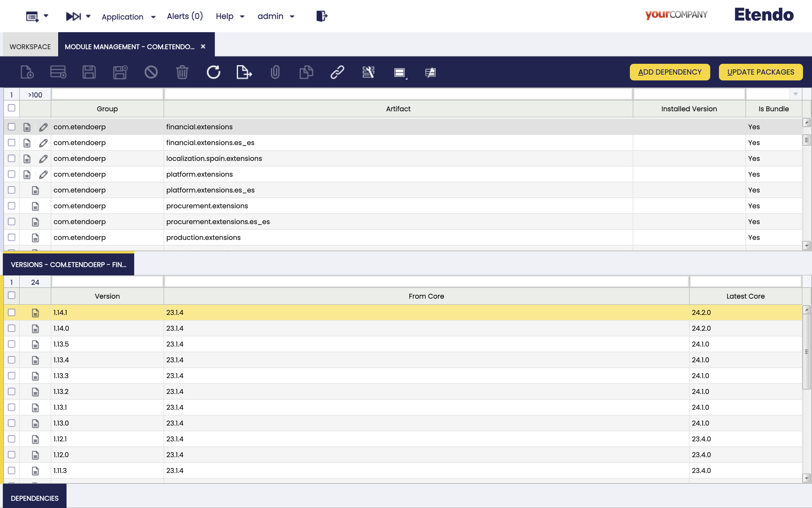Open form icon for version 1.12.0
Image resolution: width=812 pixels, height=508 pixels.
coord(35,455)
